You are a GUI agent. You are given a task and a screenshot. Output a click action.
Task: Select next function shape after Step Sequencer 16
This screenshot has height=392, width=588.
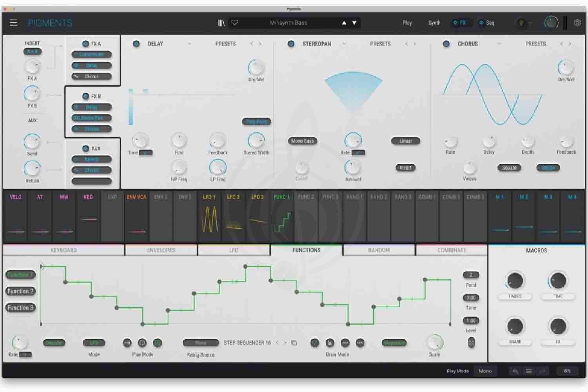(285, 343)
